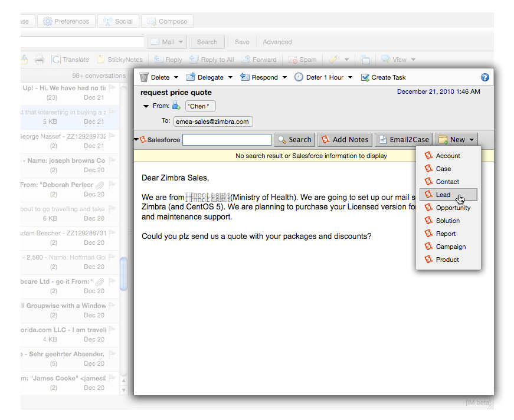Toggle flag on Deborah Perleor conversation
Screen dimensions: 514x420
click(112, 185)
